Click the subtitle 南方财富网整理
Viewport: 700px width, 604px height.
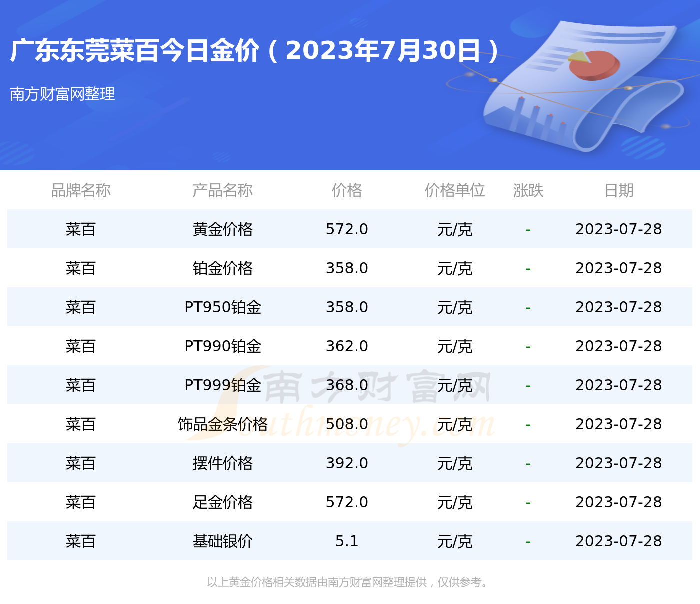62,94
